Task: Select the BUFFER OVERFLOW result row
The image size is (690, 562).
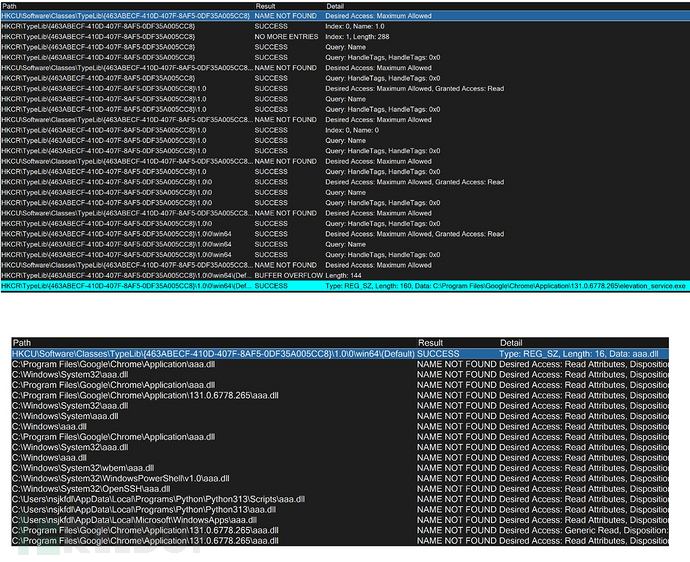Action: [x=288, y=275]
